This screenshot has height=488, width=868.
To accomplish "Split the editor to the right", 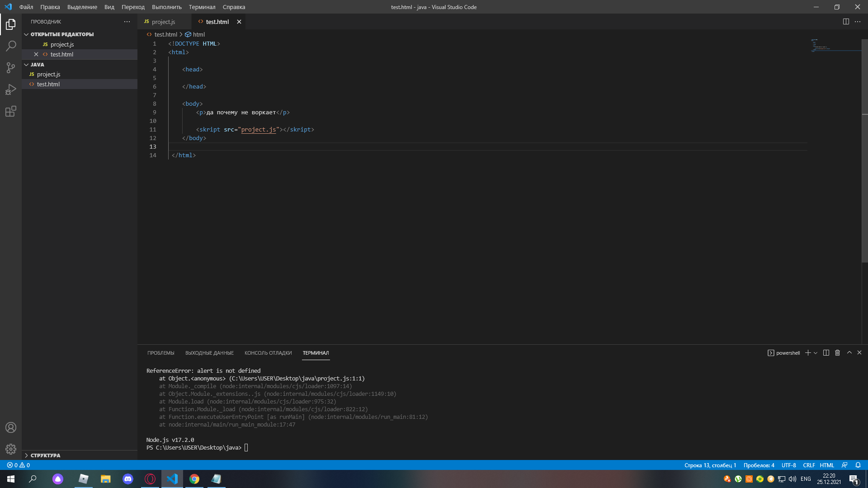I will pyautogui.click(x=846, y=22).
